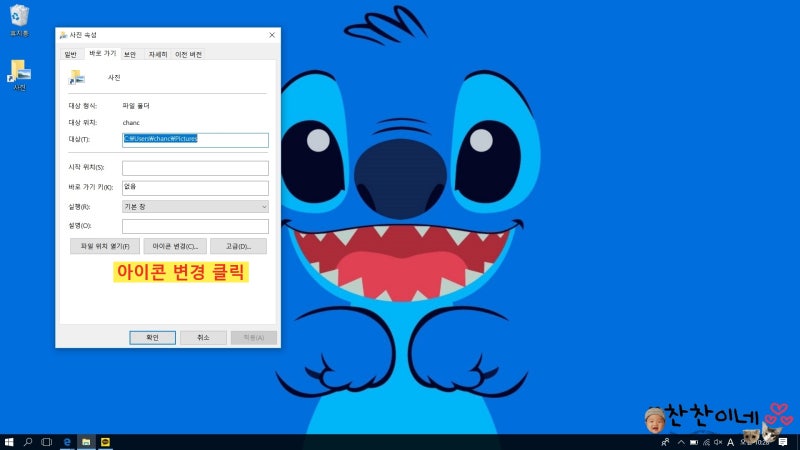
Task: Click the chanc target location text
Action: pyautogui.click(x=131, y=122)
